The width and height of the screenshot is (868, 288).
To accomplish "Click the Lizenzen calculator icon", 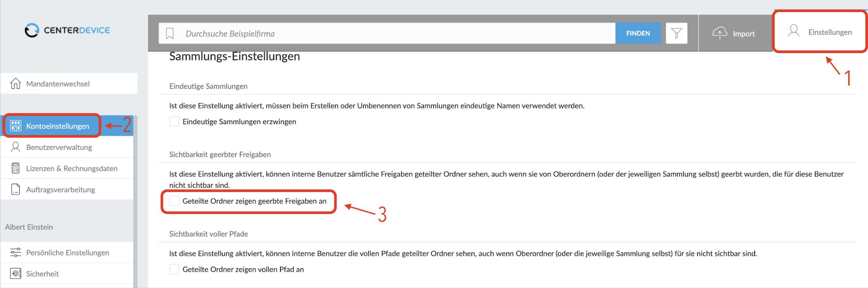I will (x=15, y=168).
